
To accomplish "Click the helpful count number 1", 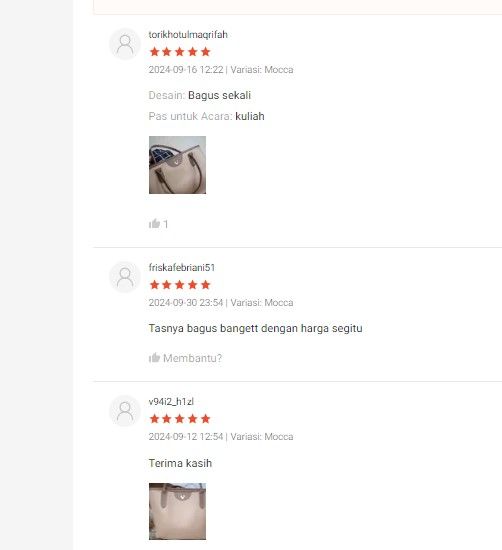I will pyautogui.click(x=166, y=224).
